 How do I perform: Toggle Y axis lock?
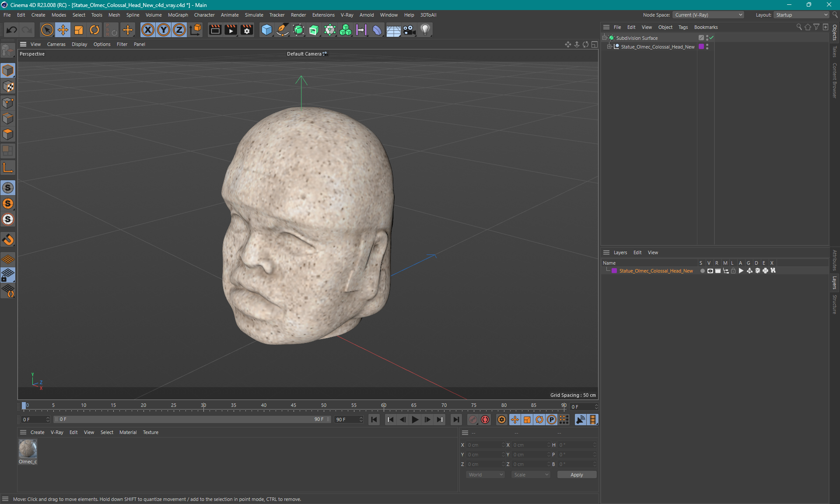(x=164, y=30)
